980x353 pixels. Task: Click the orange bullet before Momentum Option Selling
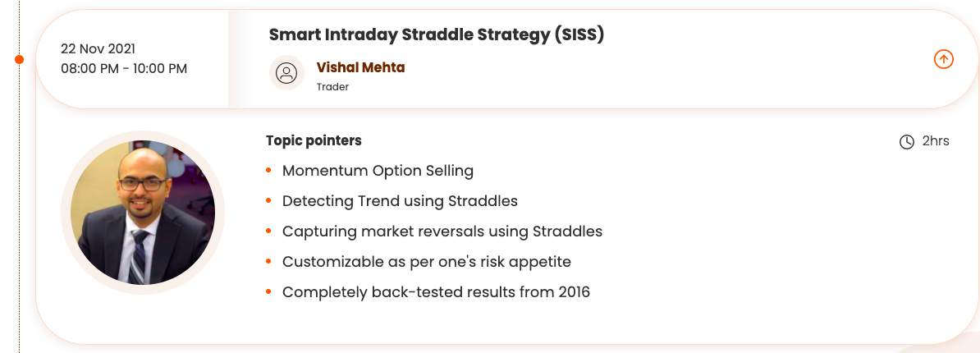pos(268,171)
